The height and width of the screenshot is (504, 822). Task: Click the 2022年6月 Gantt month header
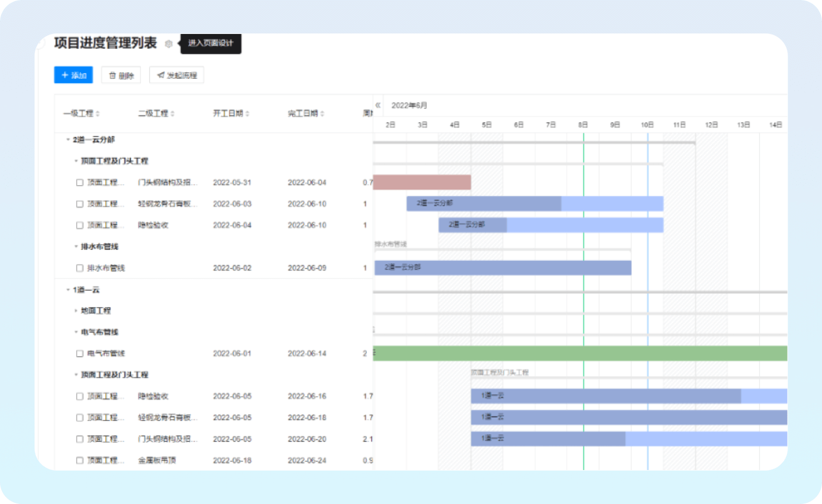[409, 105]
